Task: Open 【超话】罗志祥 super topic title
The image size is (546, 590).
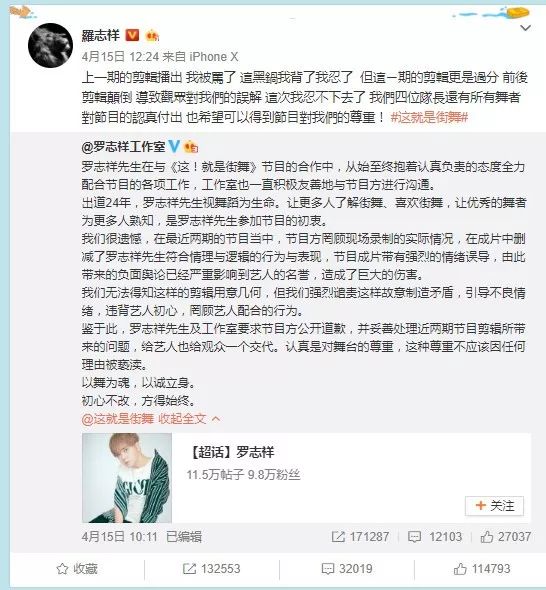Action: point(231,452)
